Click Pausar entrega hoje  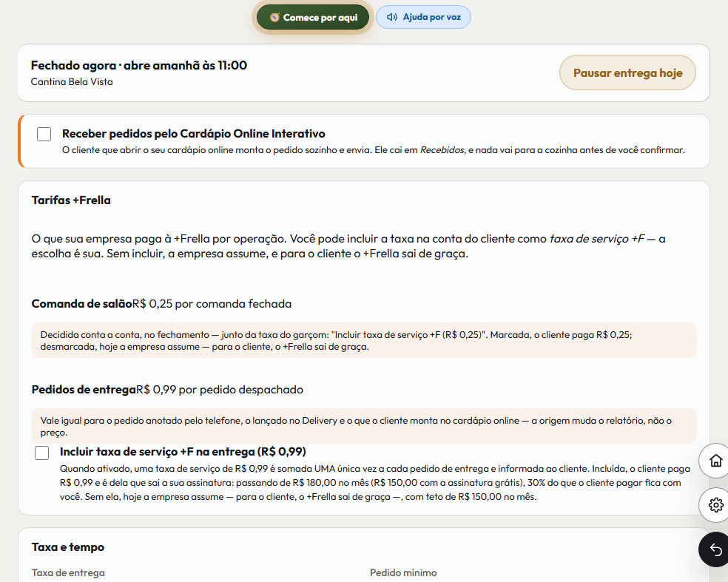pos(627,73)
